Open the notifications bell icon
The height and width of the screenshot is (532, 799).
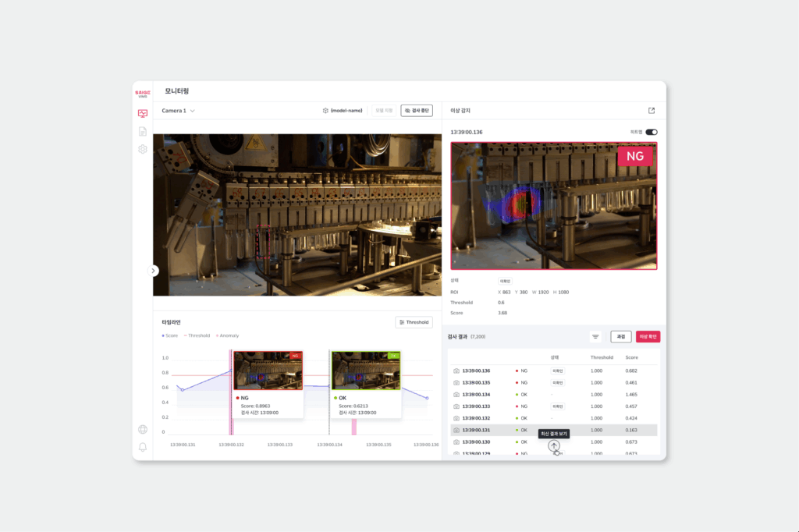click(x=143, y=447)
